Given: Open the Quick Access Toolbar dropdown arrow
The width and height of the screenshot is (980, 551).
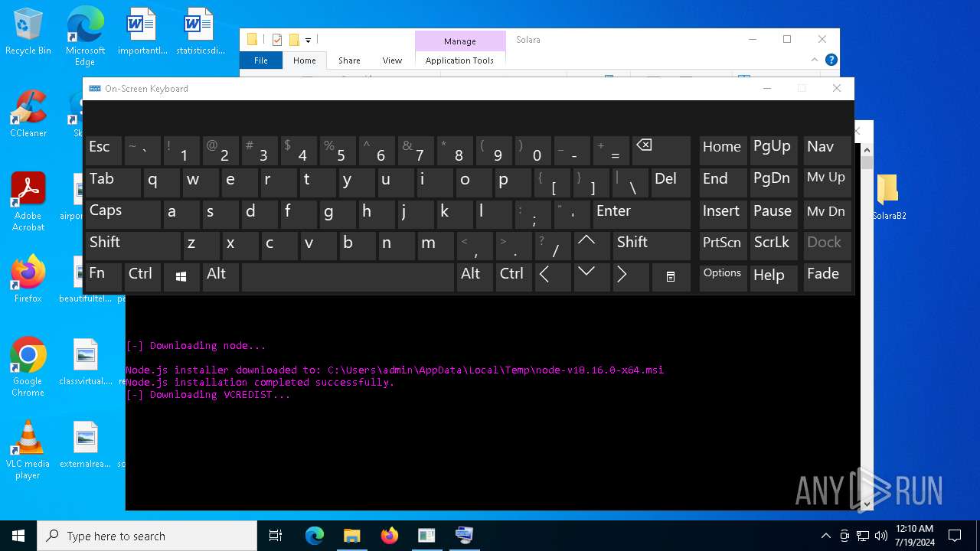Looking at the screenshot, I should 308,40.
